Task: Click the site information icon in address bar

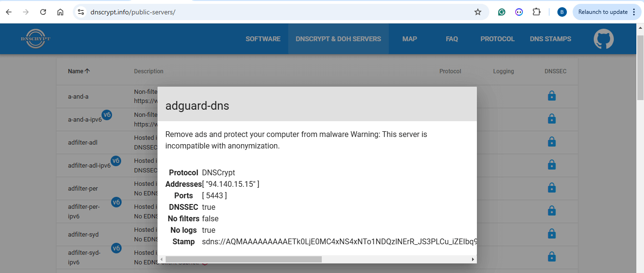Action: [81, 12]
